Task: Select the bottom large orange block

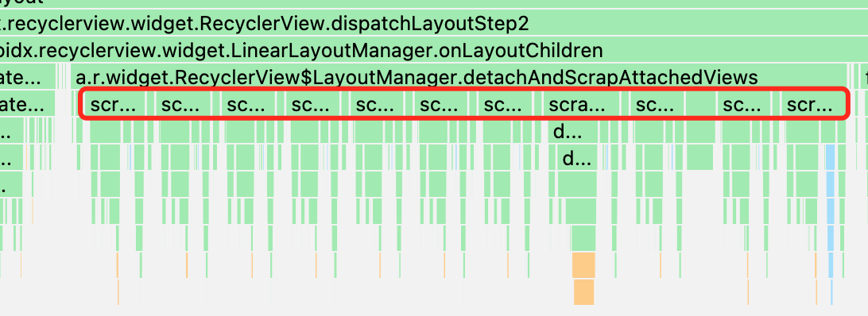Action: pos(583,291)
